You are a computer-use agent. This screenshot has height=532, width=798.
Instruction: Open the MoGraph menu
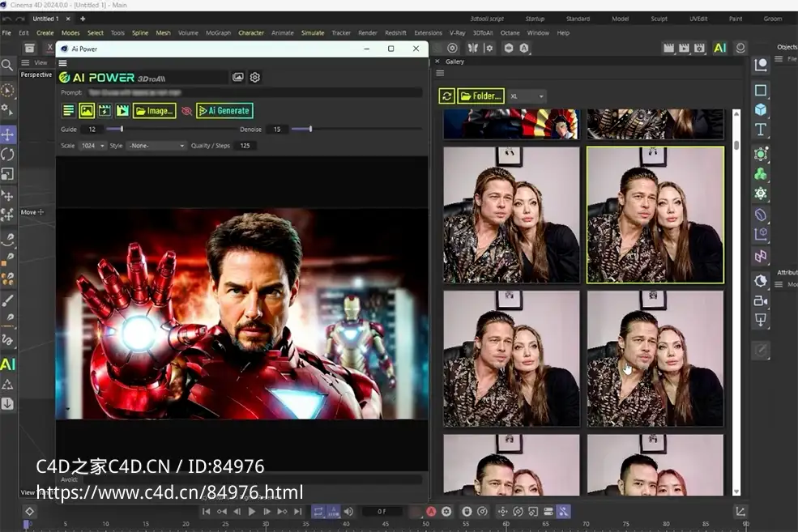(218, 32)
